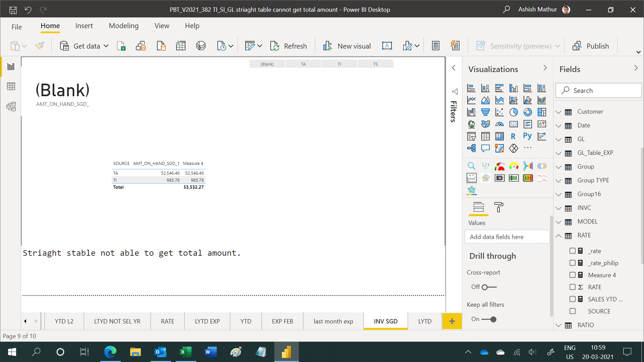Click the Refresh button
The image size is (644, 362).
pos(288,46)
